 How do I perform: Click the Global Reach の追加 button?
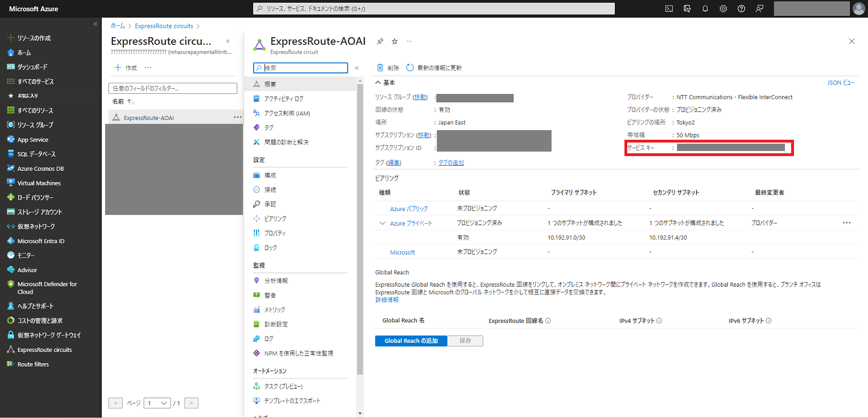click(x=411, y=341)
